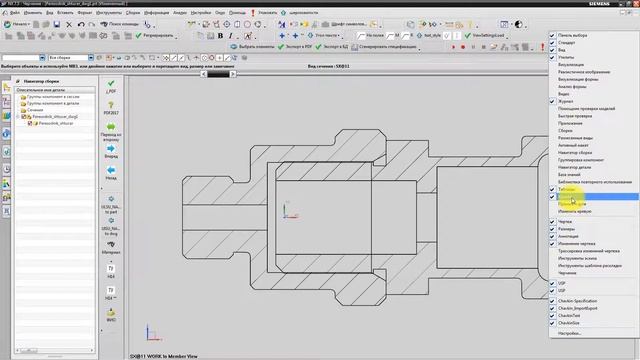Click the Italic (I) formatting icon
The image size is (640, 360).
231,36
